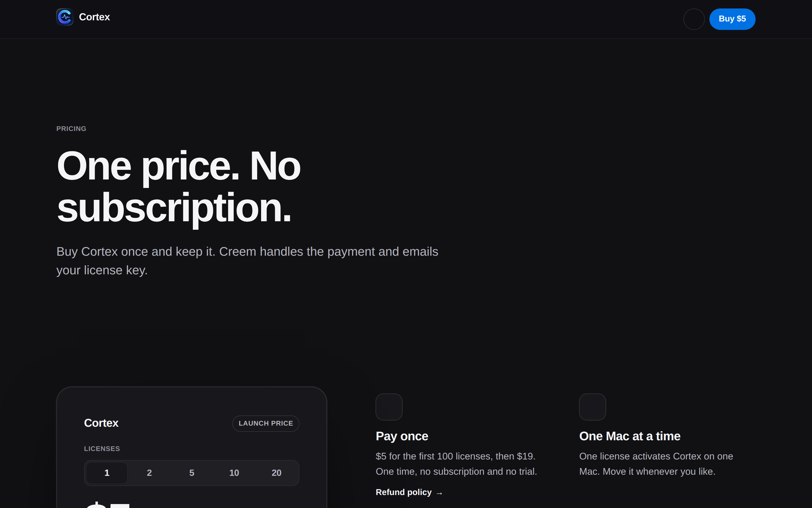This screenshot has width=812, height=508.
Task: Click the Pay once heading
Action: [x=402, y=436]
